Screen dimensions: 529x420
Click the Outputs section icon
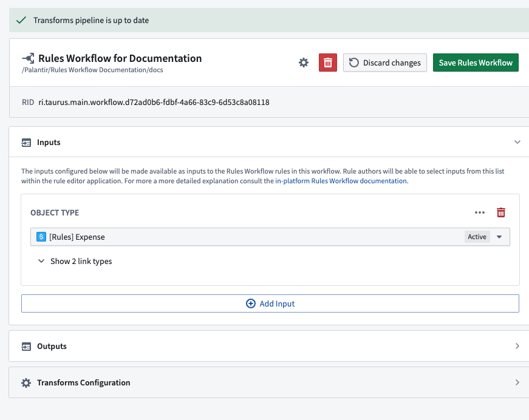(x=26, y=347)
